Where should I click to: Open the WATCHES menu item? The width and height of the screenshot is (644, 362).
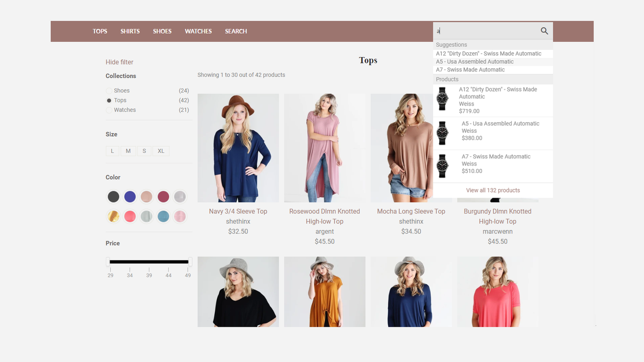pyautogui.click(x=198, y=31)
